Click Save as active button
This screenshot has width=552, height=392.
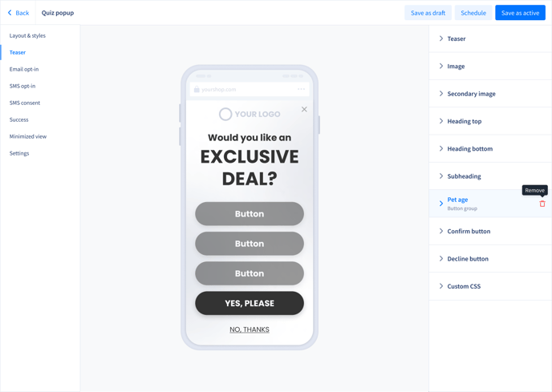520,13
